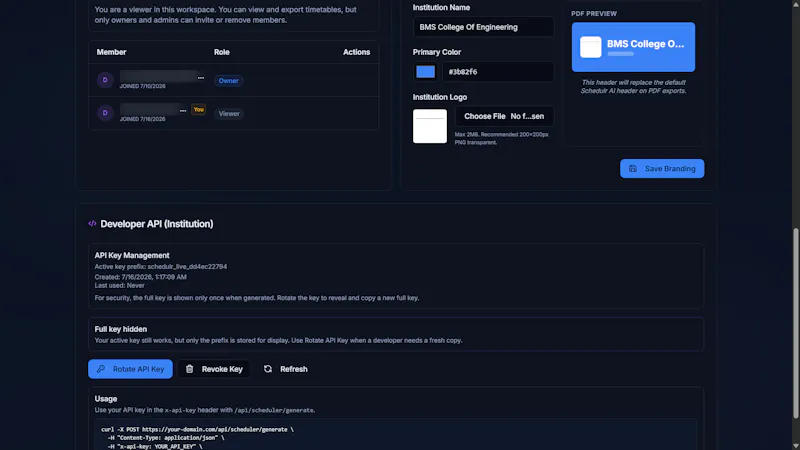The height and width of the screenshot is (450, 800).
Task: Click the PDF PREVIEW label
Action: (594, 14)
